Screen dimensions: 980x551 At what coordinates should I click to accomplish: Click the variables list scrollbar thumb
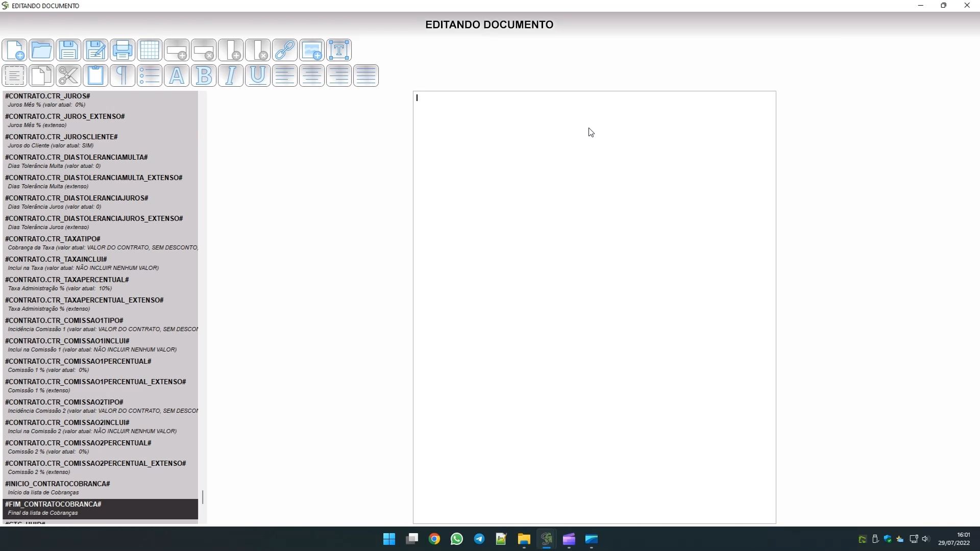click(203, 497)
